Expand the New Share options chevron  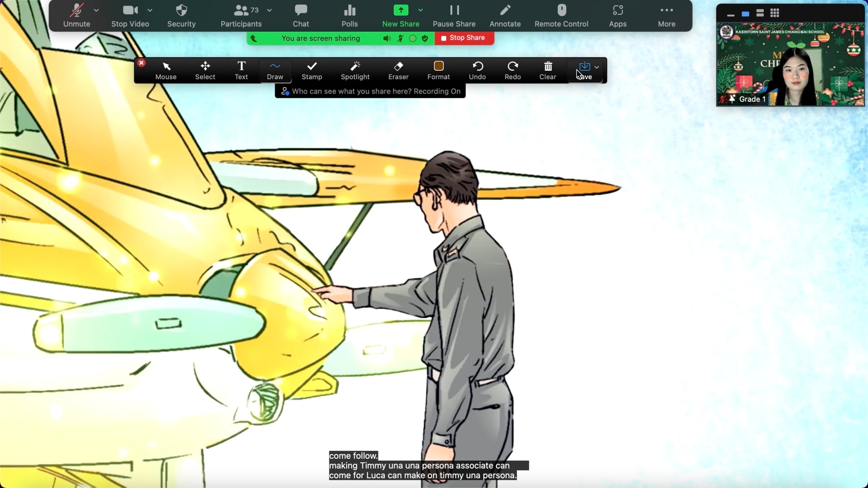click(420, 10)
